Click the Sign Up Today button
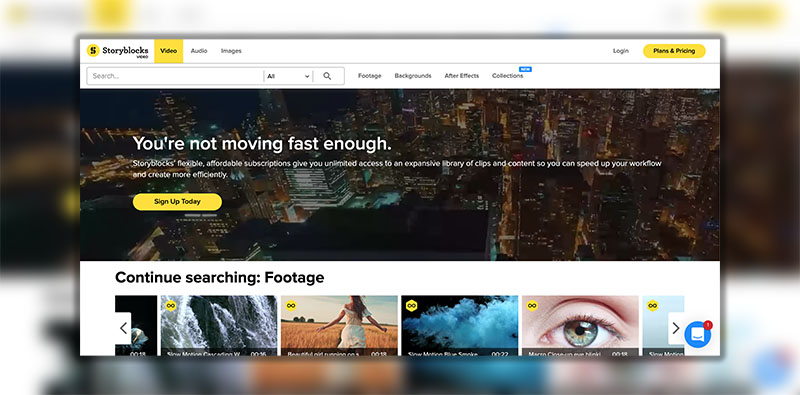 click(177, 202)
